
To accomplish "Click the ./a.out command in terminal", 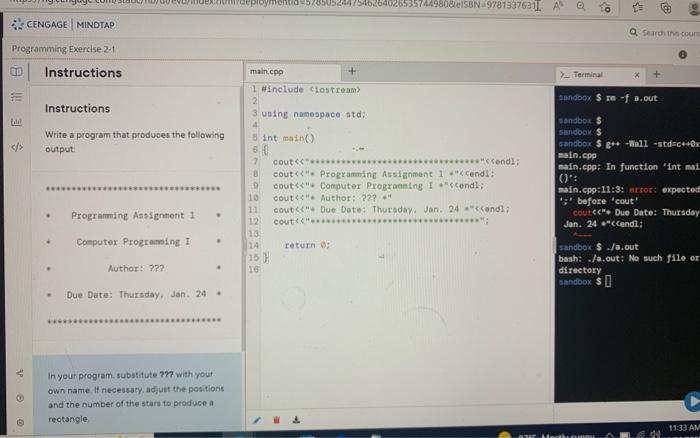I will (622, 247).
